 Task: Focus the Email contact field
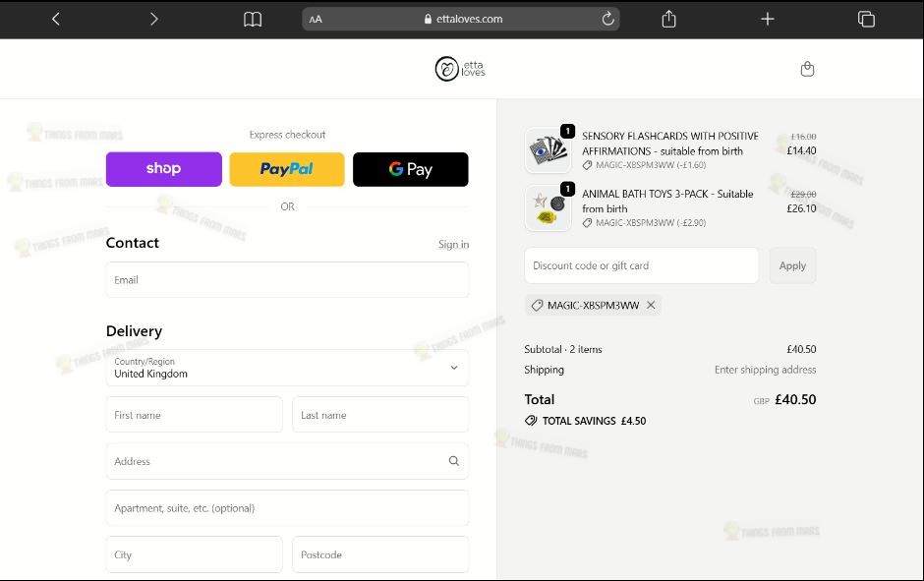pos(287,280)
